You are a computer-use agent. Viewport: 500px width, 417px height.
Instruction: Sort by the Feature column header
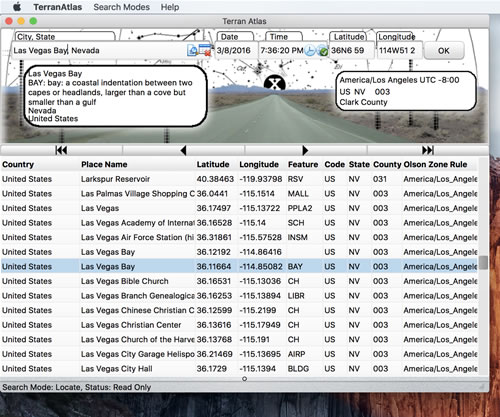303,164
